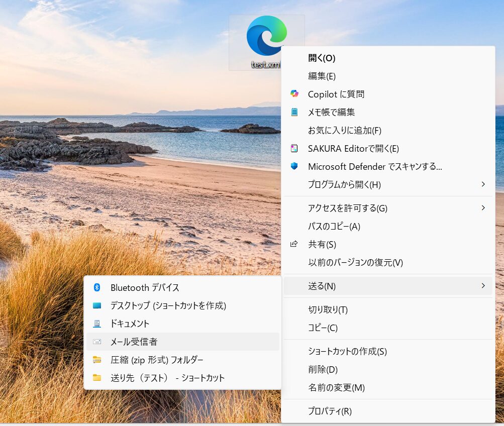This screenshot has width=504, height=426.
Task: Open アクセスを許可する(G) entry
Action: tap(388, 208)
